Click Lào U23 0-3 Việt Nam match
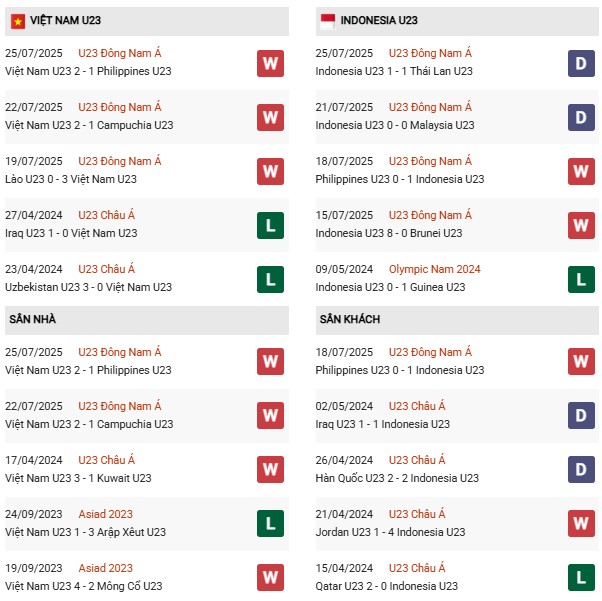The width and height of the screenshot is (602, 601). 71,179
